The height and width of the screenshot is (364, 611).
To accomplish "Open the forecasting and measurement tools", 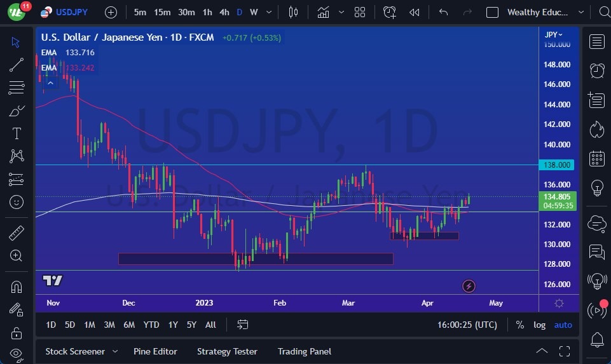I will (x=17, y=180).
